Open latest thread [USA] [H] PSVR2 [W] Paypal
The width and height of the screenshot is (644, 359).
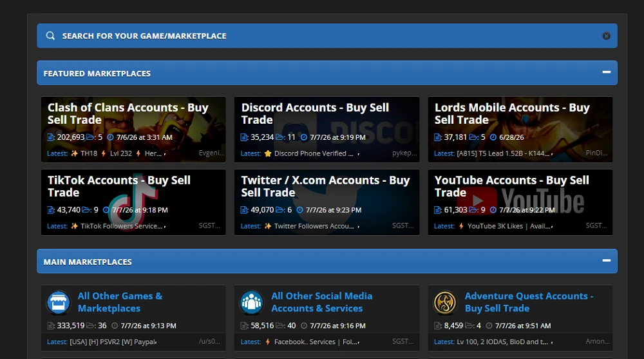[112, 342]
